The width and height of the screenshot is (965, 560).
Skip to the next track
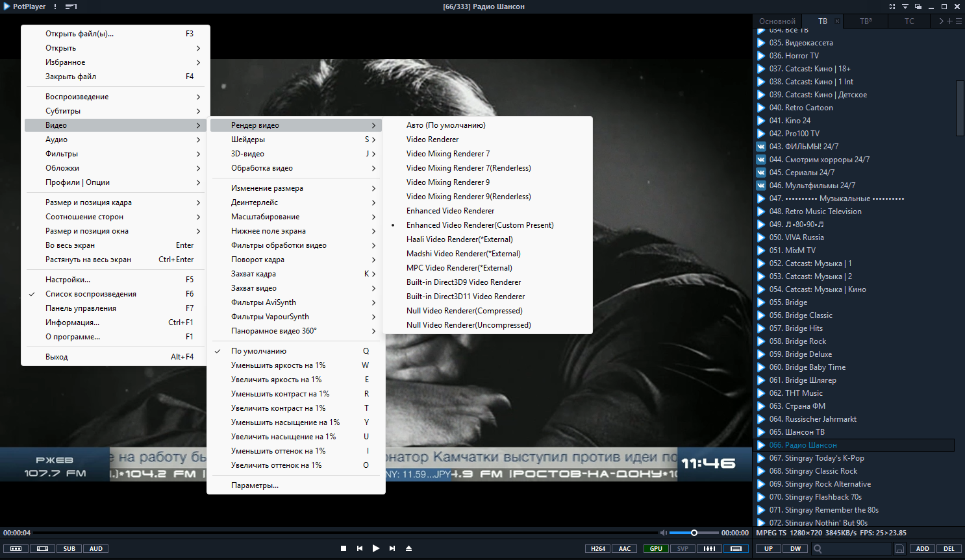pyautogui.click(x=392, y=548)
